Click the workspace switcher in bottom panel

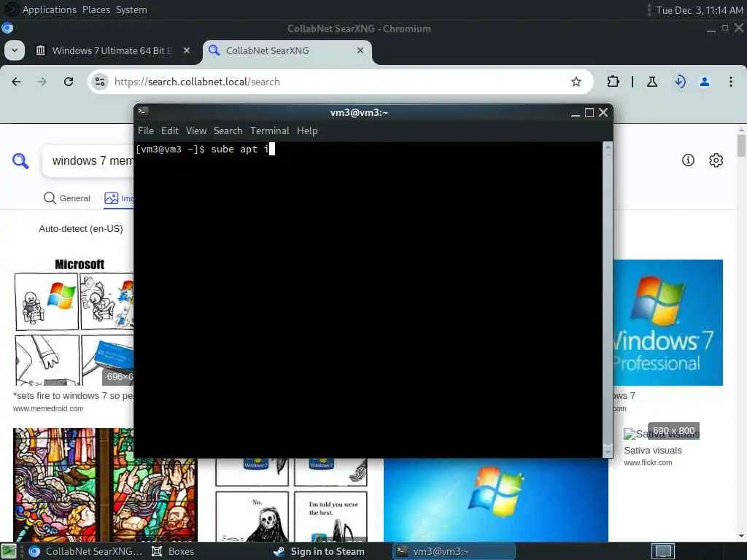[662, 551]
